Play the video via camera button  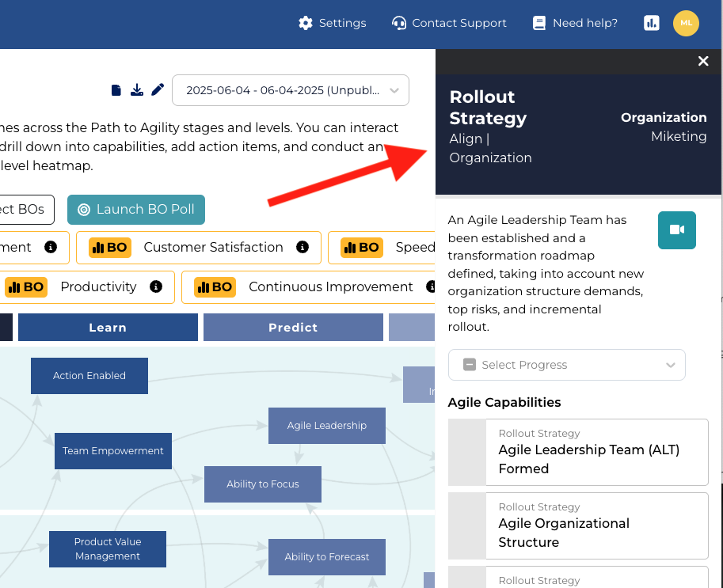click(677, 230)
